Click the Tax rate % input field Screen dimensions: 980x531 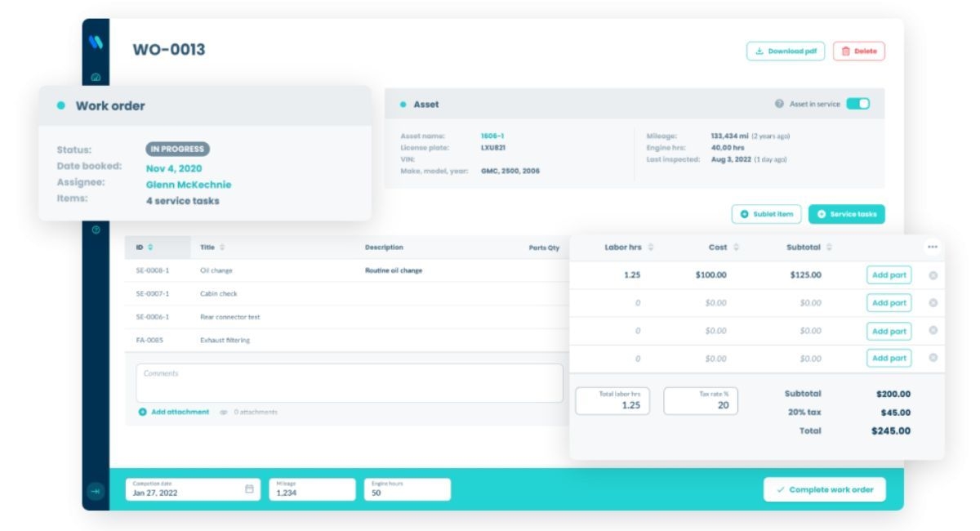701,401
